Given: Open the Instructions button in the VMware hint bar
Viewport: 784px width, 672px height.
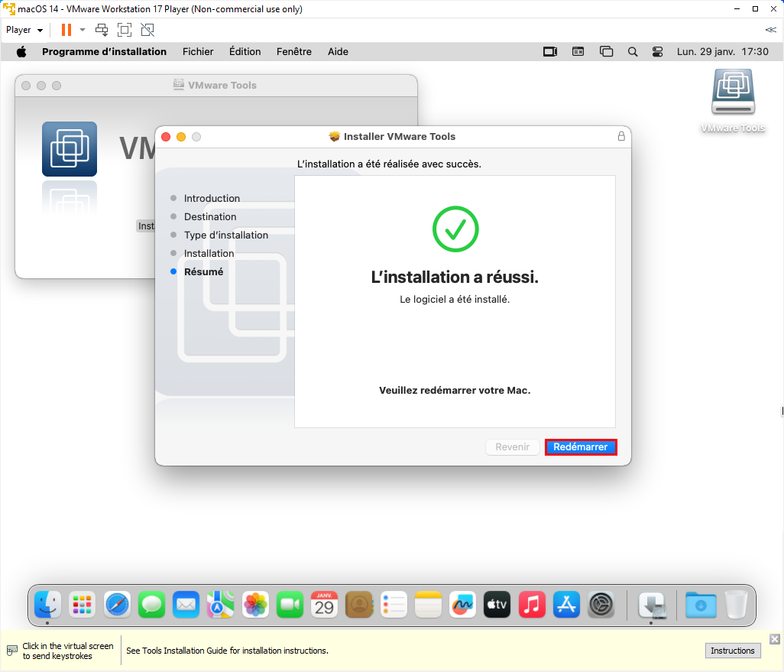Looking at the screenshot, I should coord(733,651).
